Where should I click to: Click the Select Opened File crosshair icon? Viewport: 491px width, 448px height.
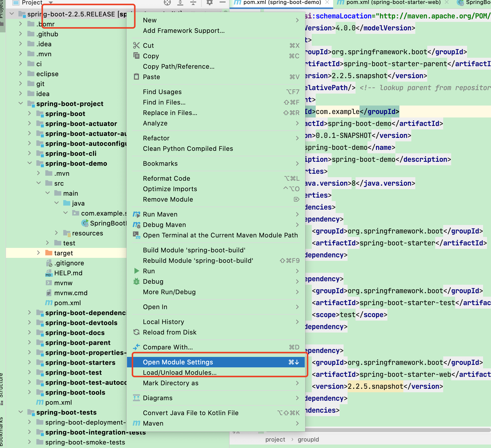tap(167, 2)
